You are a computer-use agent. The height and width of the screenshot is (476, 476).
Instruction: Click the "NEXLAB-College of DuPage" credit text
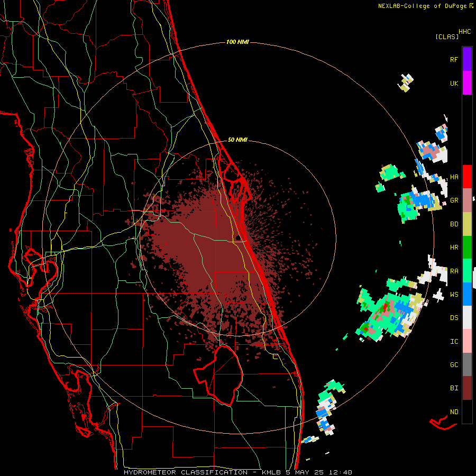[x=422, y=6]
